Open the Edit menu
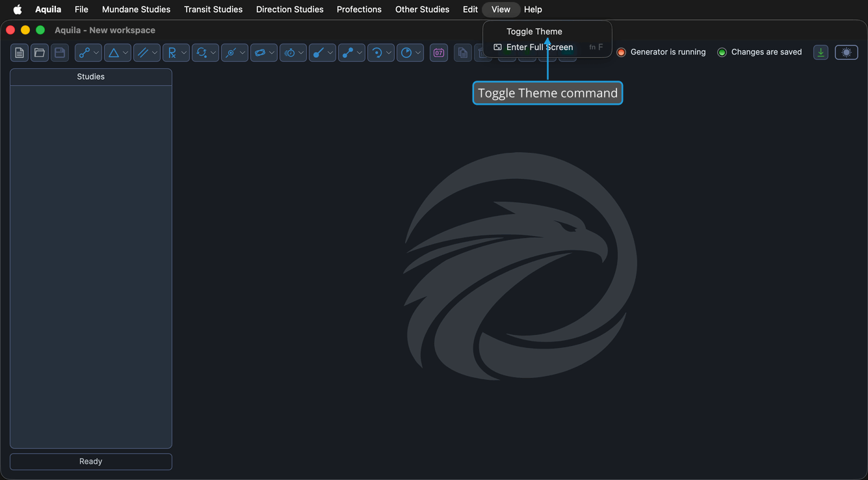868x480 pixels. pos(470,9)
